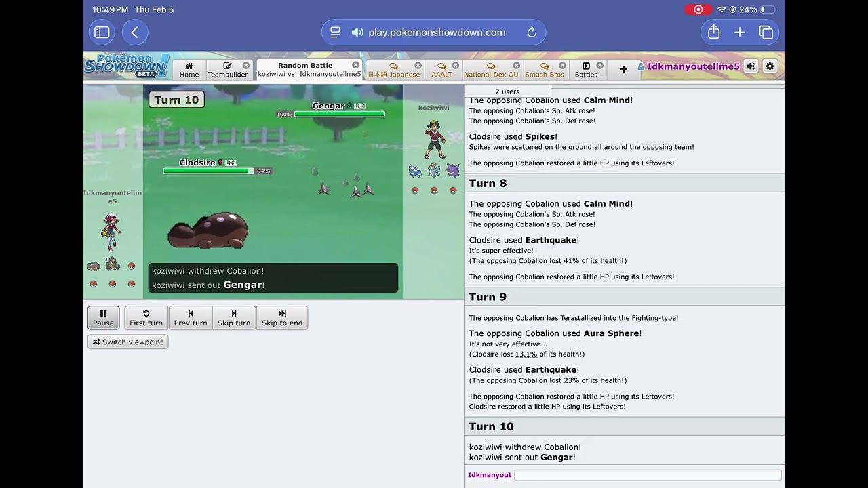Close the Random Battle tab
The height and width of the screenshot is (488, 868).
[355, 65]
